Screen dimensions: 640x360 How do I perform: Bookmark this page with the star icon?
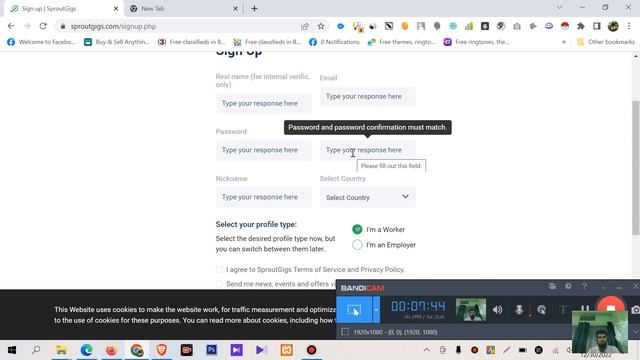[321, 26]
